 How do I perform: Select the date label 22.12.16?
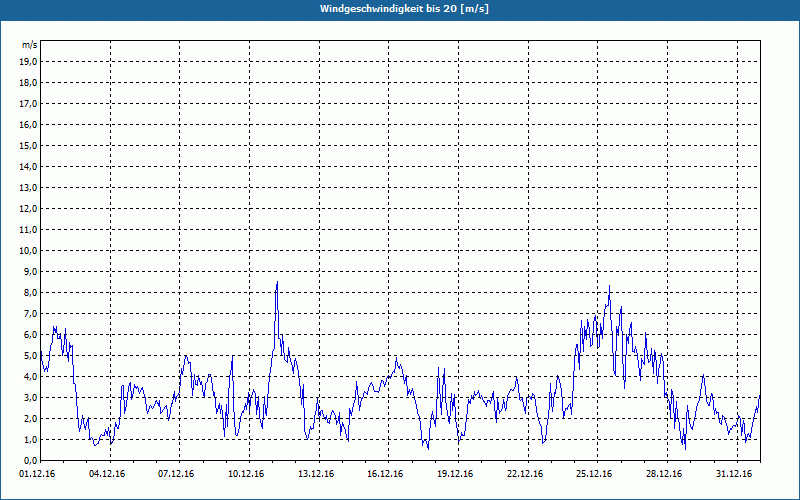click(x=525, y=474)
